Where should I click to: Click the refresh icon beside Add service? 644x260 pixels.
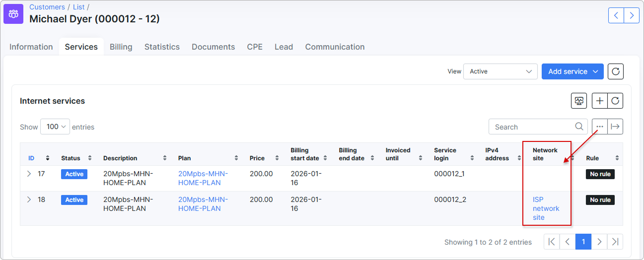(x=616, y=71)
